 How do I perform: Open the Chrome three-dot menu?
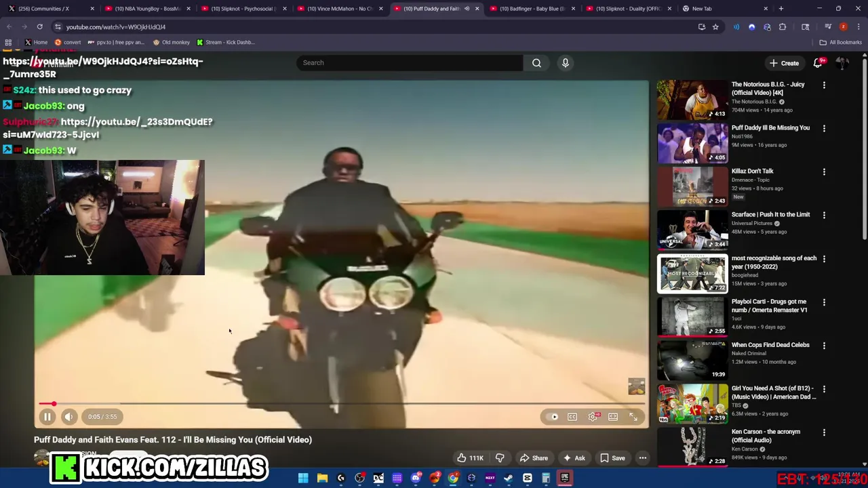[x=858, y=26]
